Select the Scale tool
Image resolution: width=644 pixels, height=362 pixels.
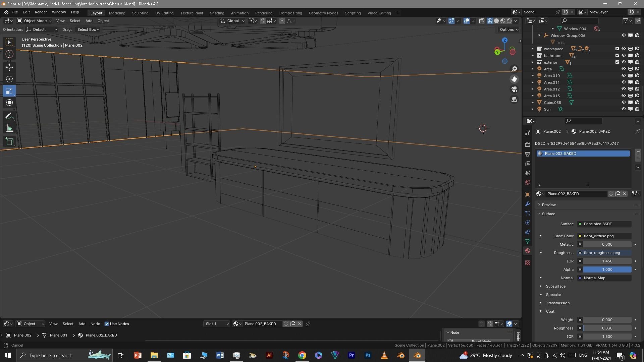point(9,91)
